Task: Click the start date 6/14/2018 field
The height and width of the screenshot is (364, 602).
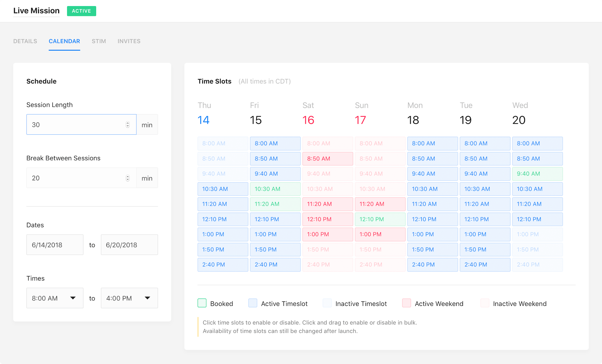Action: click(55, 245)
